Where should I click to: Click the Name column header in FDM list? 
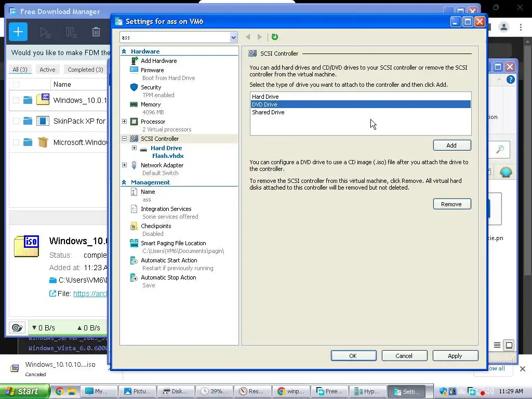click(x=62, y=84)
